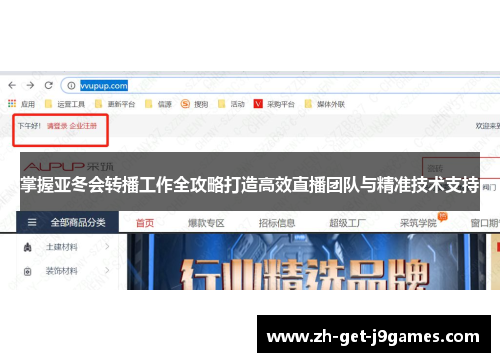500x362 pixels.
Task: Expand the 土建材料 chevron arrow
Action: coord(107,247)
